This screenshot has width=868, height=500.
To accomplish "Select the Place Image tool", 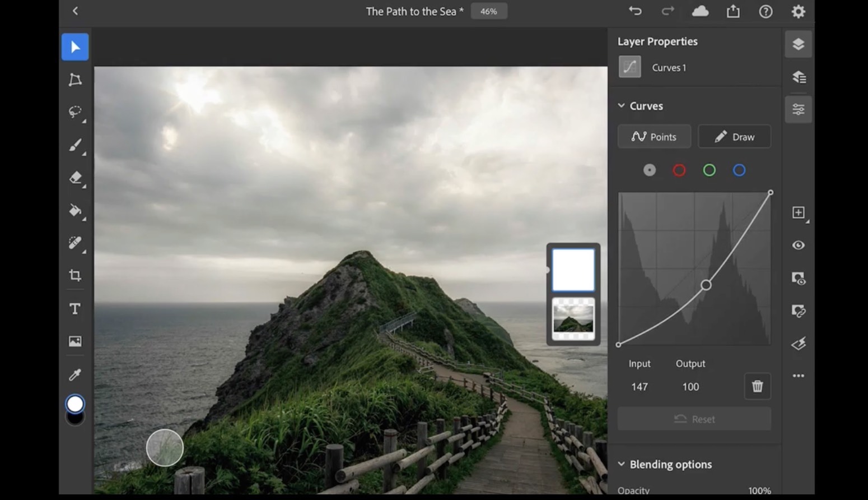I will (x=75, y=341).
